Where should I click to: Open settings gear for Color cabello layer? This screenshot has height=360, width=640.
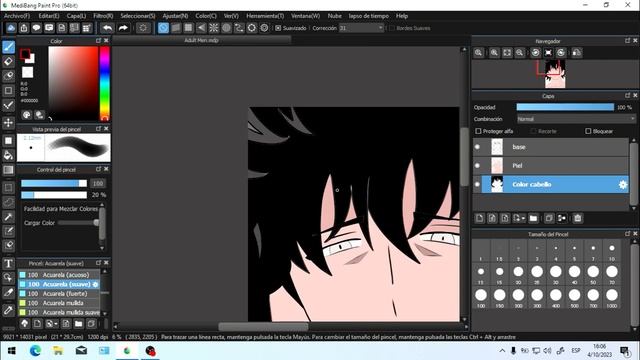click(x=622, y=184)
